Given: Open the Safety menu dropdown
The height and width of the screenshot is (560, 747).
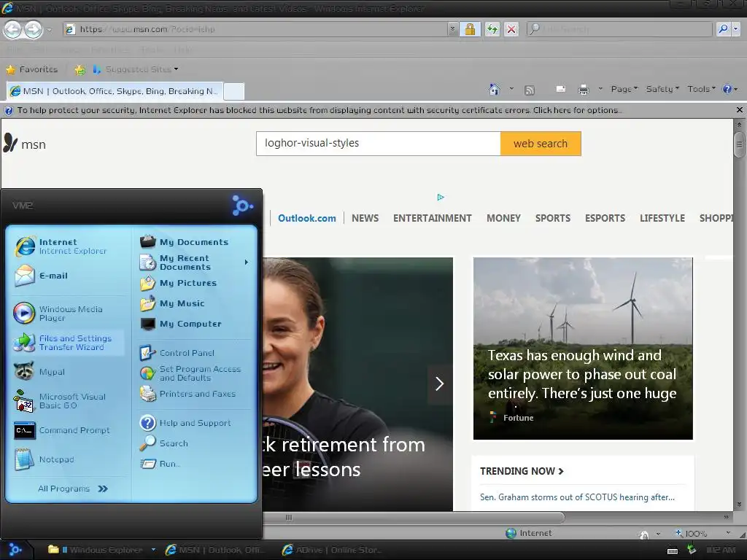Looking at the screenshot, I should point(662,89).
